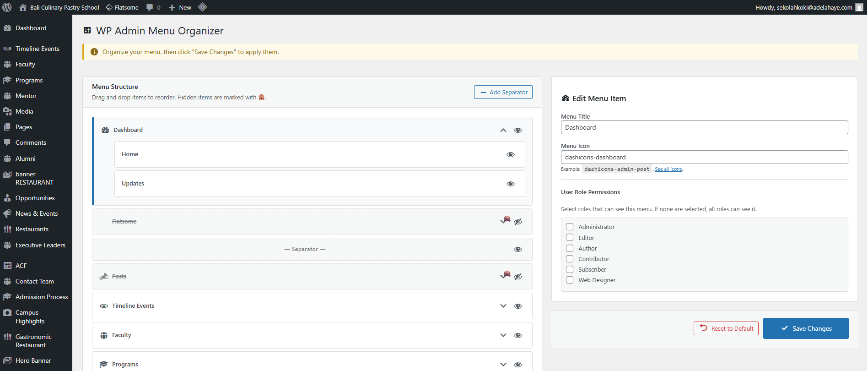Unhide the Flatsome menu item

(x=518, y=222)
